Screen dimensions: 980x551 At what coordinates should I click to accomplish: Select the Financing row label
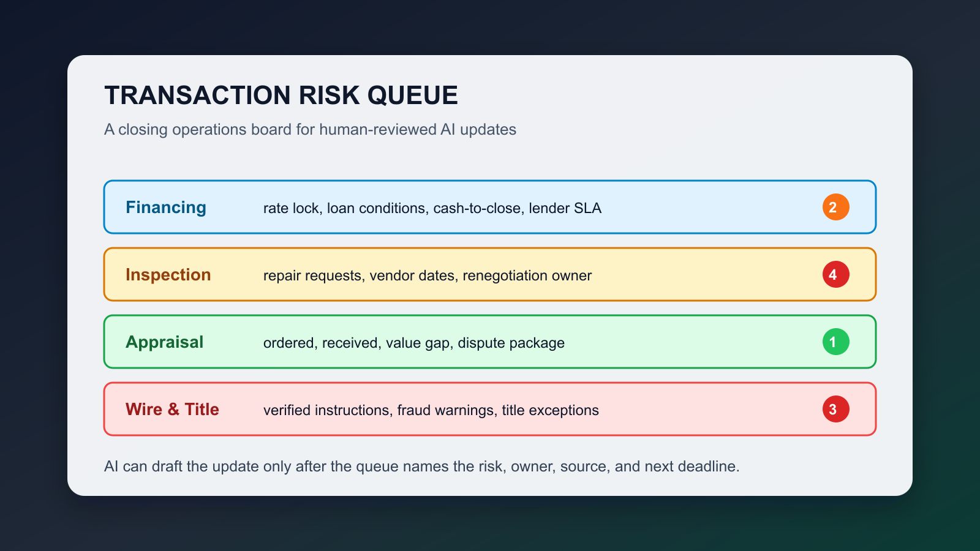(x=166, y=208)
